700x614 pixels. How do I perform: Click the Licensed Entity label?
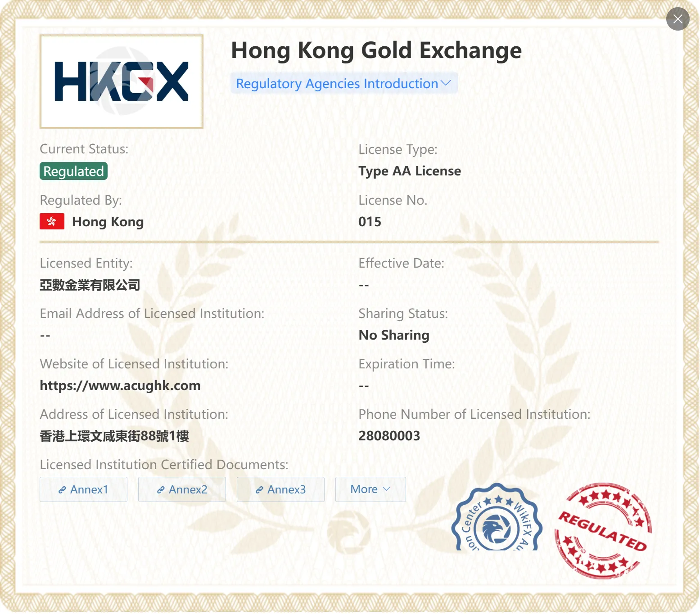[86, 263]
